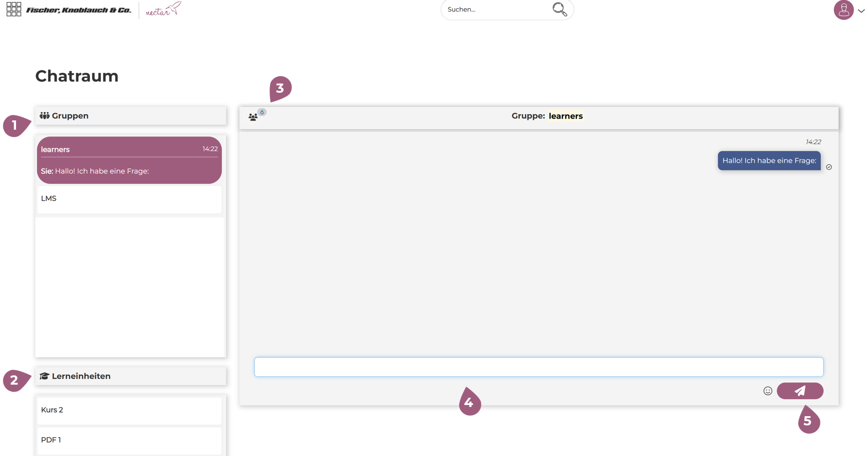The height and width of the screenshot is (456, 868).
Task: Click the magnifying glass search icon
Action: [560, 9]
